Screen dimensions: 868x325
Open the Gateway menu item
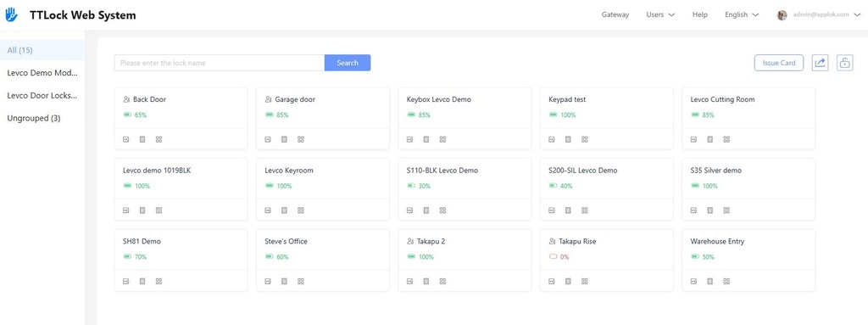click(615, 15)
